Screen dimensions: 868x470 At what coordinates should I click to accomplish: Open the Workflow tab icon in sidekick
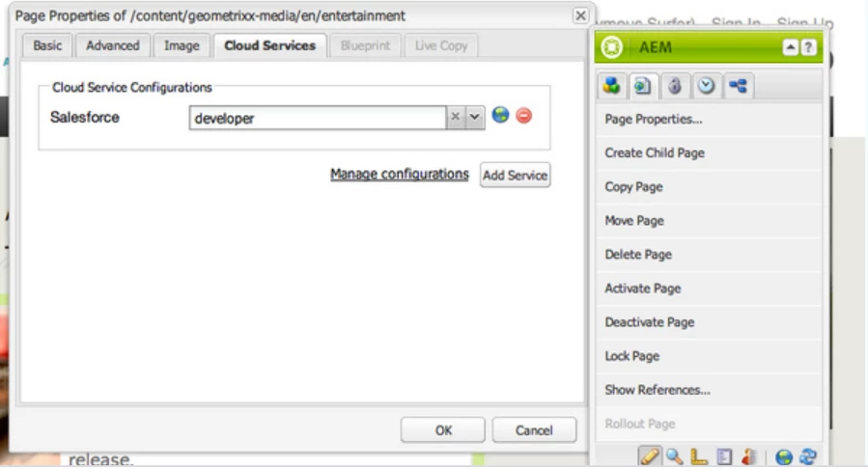[738, 86]
